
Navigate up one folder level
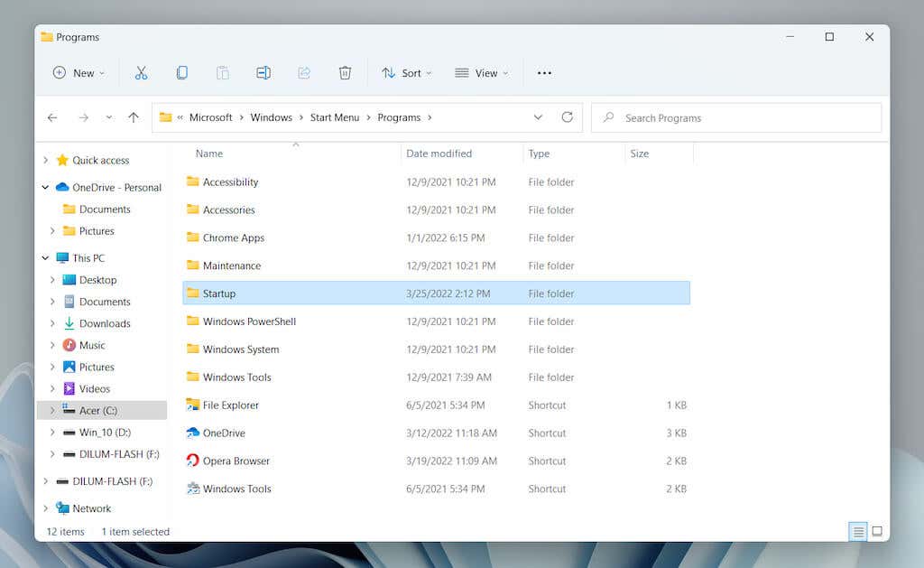[134, 117]
